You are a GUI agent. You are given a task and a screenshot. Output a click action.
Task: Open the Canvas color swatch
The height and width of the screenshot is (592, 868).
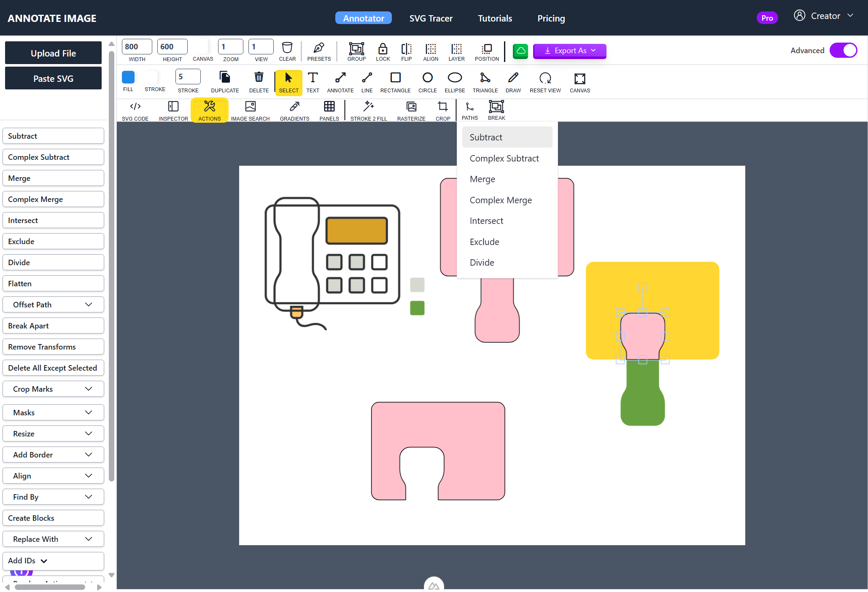click(202, 46)
